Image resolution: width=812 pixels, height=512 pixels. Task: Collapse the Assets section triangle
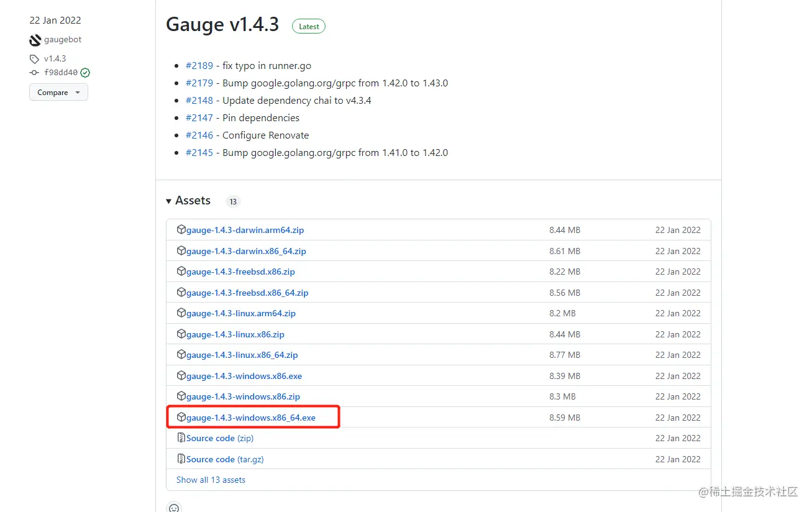tap(169, 201)
